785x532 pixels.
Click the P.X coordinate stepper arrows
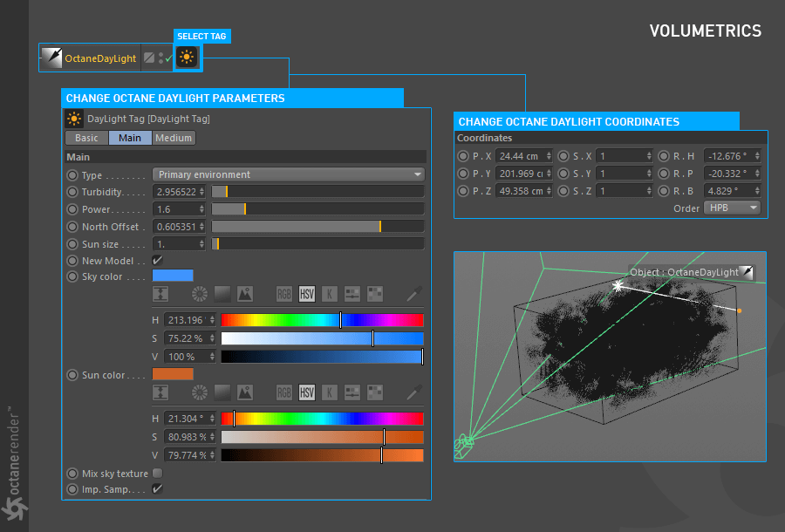549,156
